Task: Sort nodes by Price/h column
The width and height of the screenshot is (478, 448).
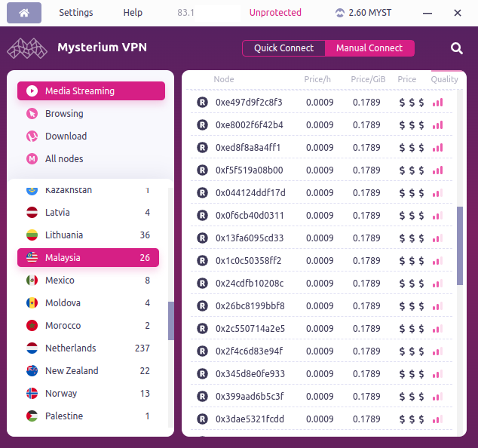Action: tap(317, 79)
